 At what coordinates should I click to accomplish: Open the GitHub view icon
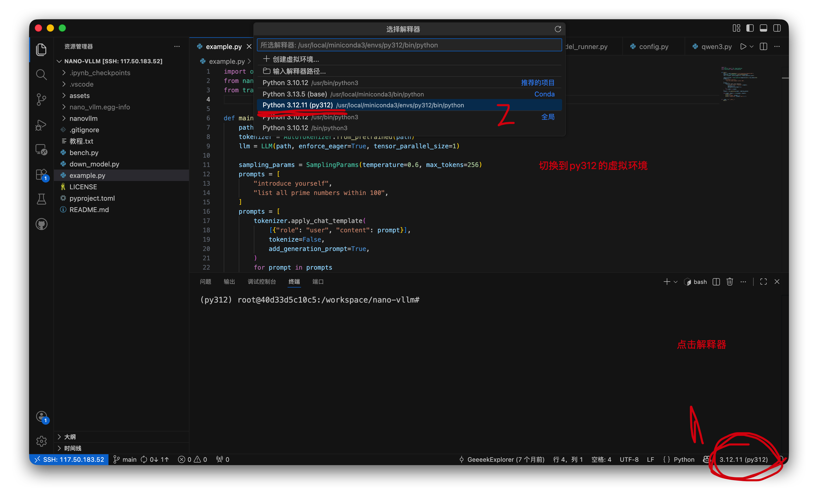point(41,224)
